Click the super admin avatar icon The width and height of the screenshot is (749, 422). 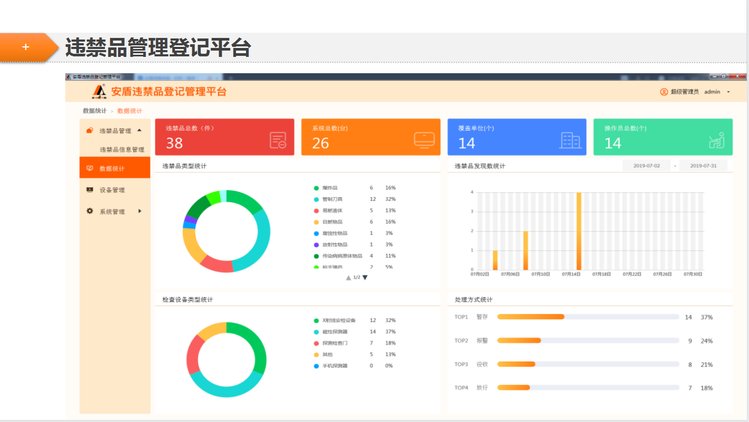(663, 92)
